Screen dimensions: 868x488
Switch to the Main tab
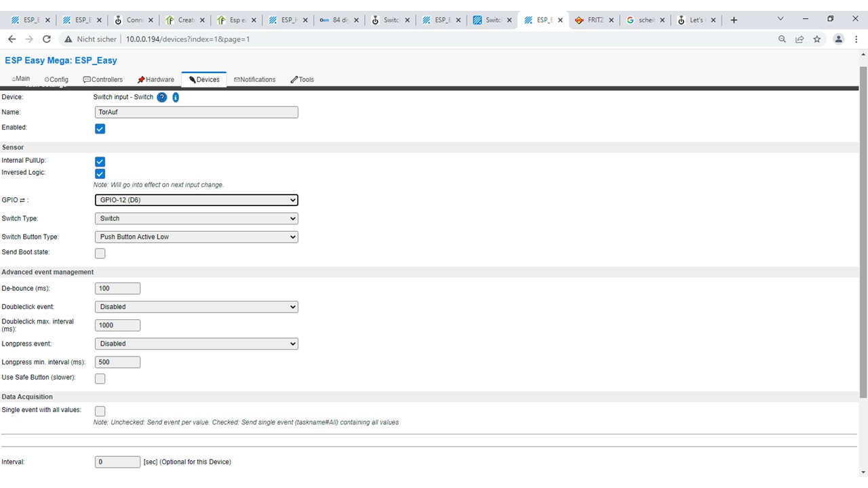[x=21, y=79]
